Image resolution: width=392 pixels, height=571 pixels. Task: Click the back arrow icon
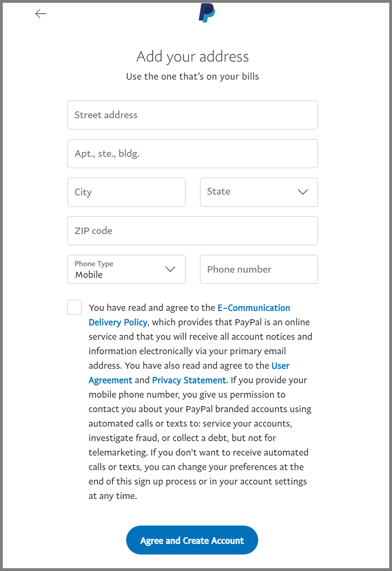[41, 14]
